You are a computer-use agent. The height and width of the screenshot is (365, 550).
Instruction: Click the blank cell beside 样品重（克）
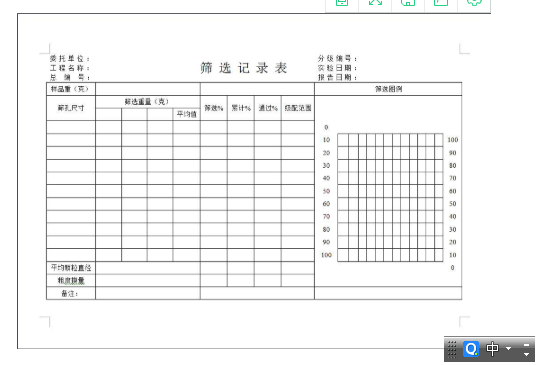[x=148, y=89]
